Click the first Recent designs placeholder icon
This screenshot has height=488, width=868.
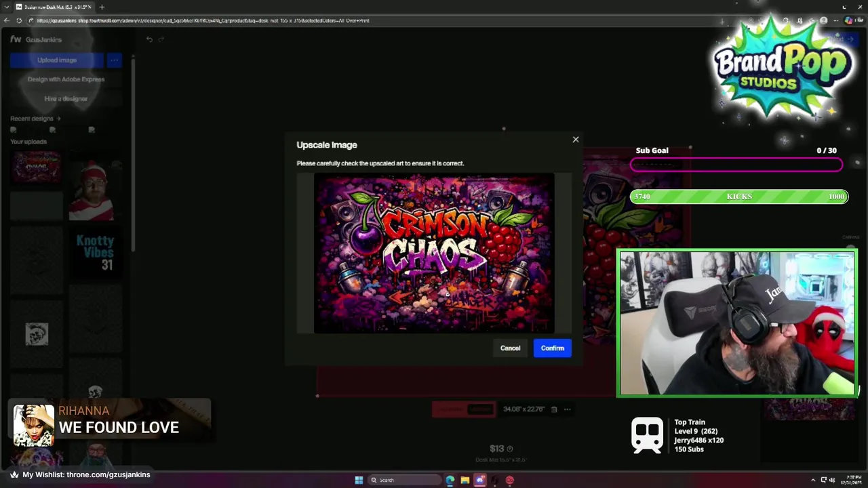click(x=14, y=129)
